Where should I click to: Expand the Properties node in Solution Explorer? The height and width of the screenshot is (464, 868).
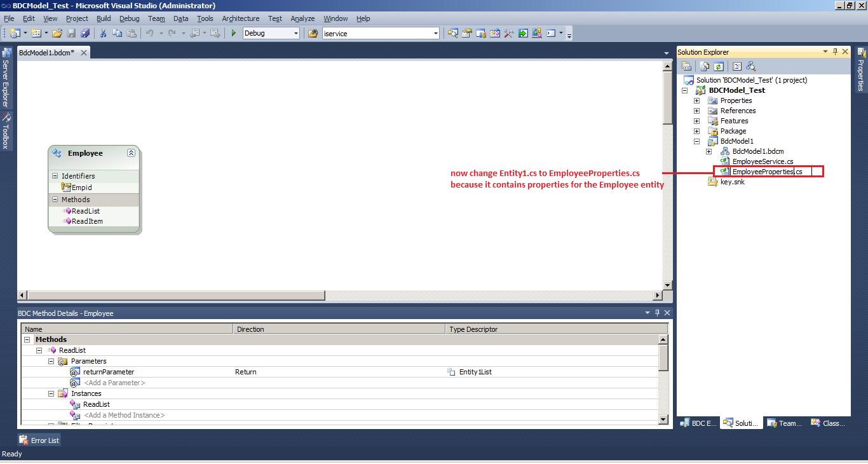[x=696, y=100]
